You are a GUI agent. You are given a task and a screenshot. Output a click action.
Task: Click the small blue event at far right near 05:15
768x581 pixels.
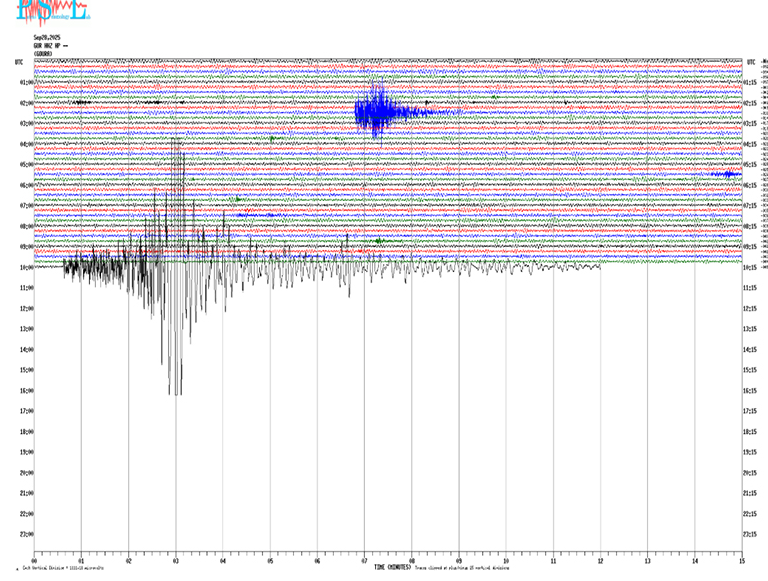[x=728, y=174]
